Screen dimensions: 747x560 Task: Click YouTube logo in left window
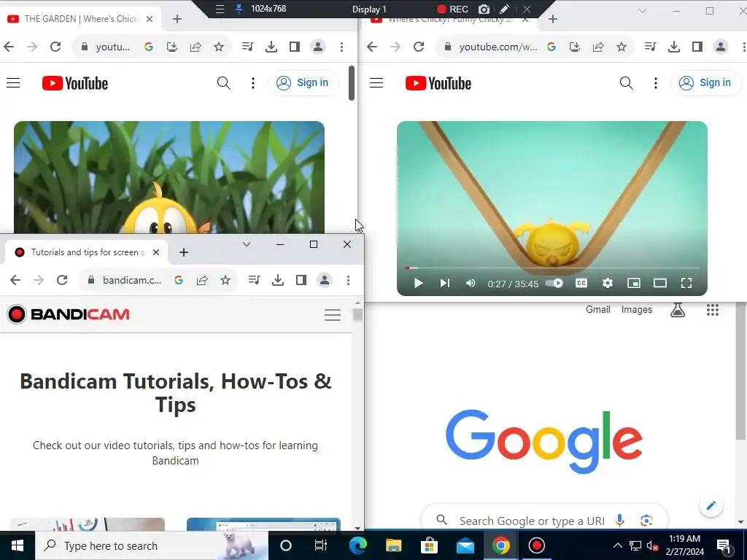(75, 83)
